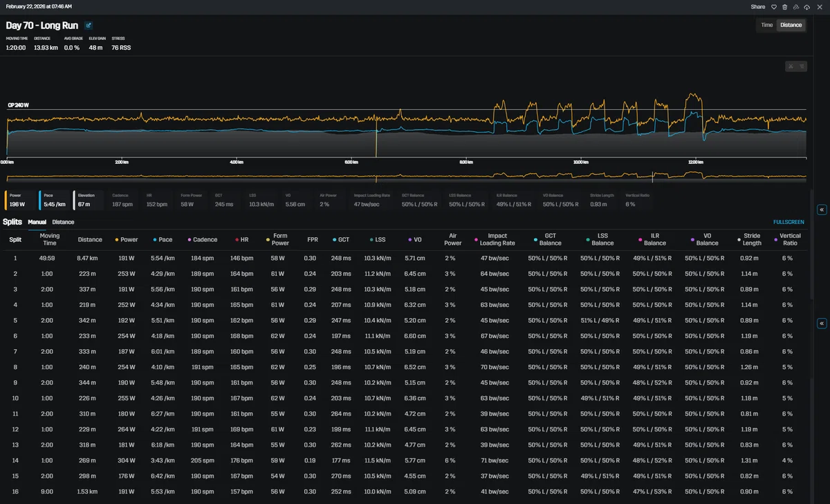The width and height of the screenshot is (830, 504).
Task: Open the Share option
Action: point(758,7)
